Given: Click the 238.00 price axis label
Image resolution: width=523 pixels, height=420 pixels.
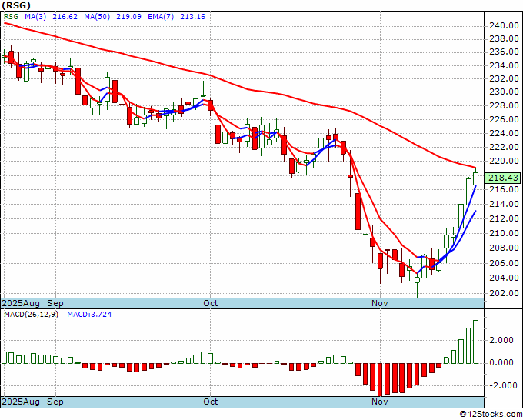Looking at the screenshot, I should (504, 39).
